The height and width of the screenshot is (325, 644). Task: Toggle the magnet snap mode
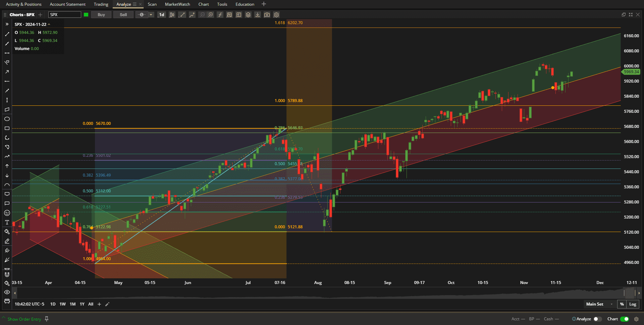pos(7,274)
